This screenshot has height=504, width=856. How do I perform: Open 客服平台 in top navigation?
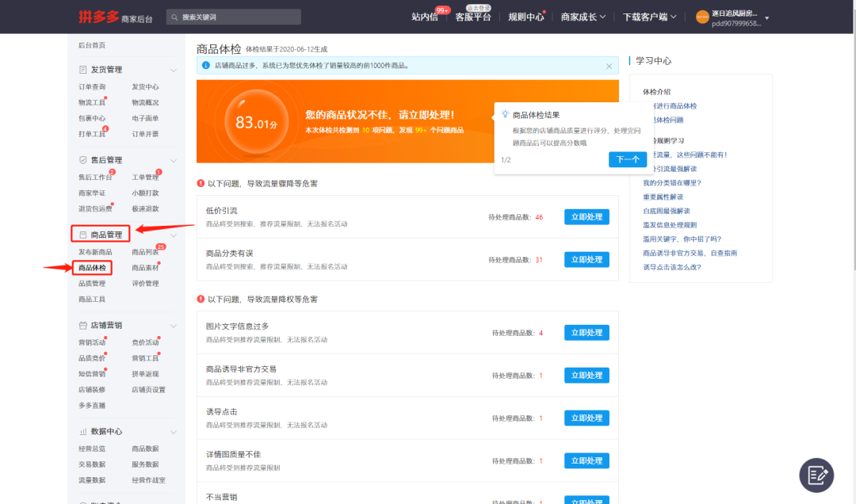coord(472,17)
